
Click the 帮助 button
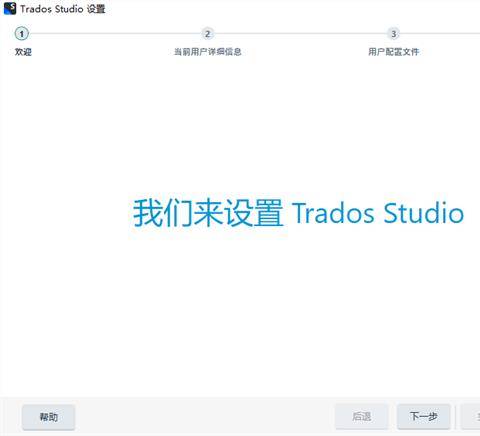pyautogui.click(x=49, y=417)
